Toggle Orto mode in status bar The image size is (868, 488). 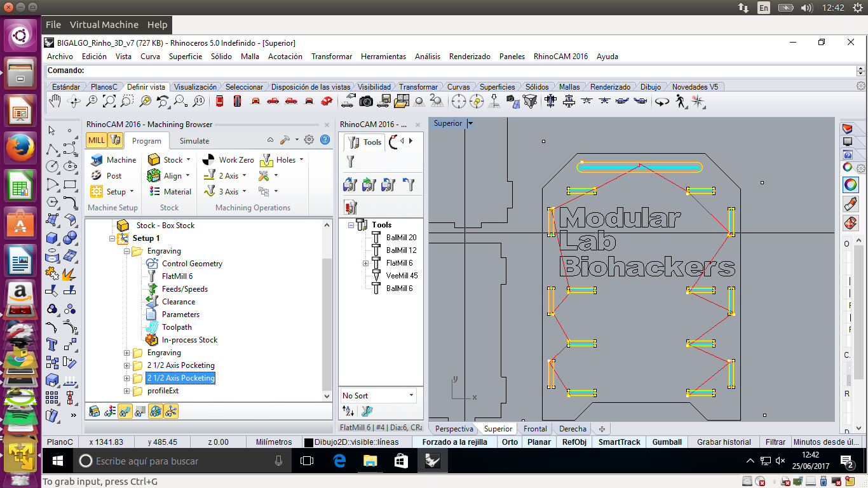pos(510,442)
